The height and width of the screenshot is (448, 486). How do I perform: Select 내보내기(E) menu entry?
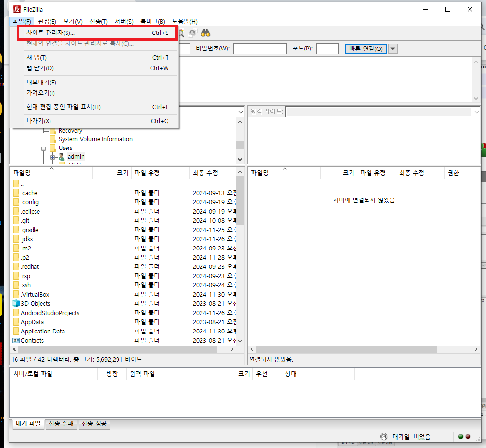pos(97,83)
